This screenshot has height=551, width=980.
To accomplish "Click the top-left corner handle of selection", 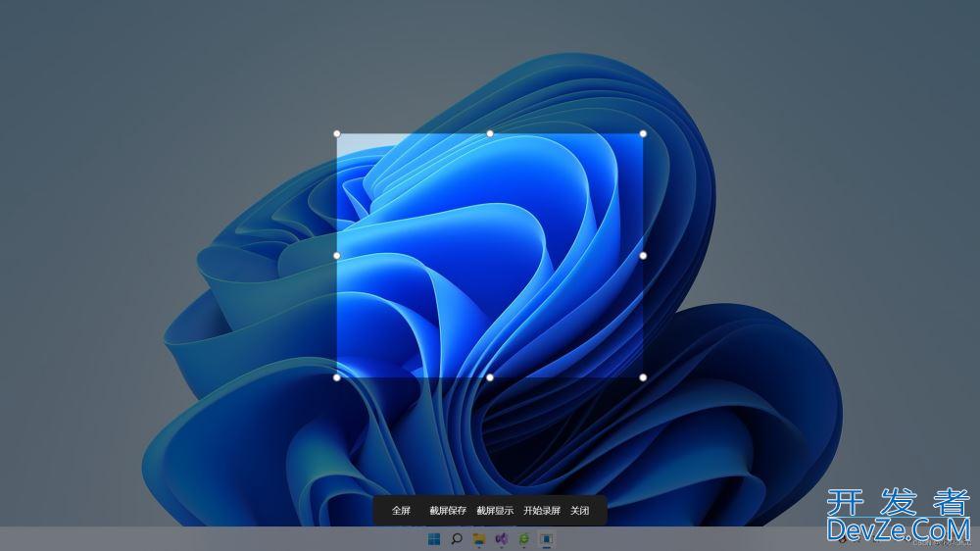I will [337, 134].
